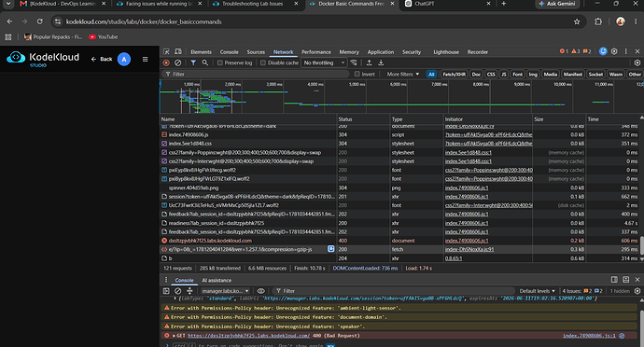Open dxsltzpjvbhk7f25.labs.kodekloud.com URL in console
The image size is (644, 347).
click(249, 336)
